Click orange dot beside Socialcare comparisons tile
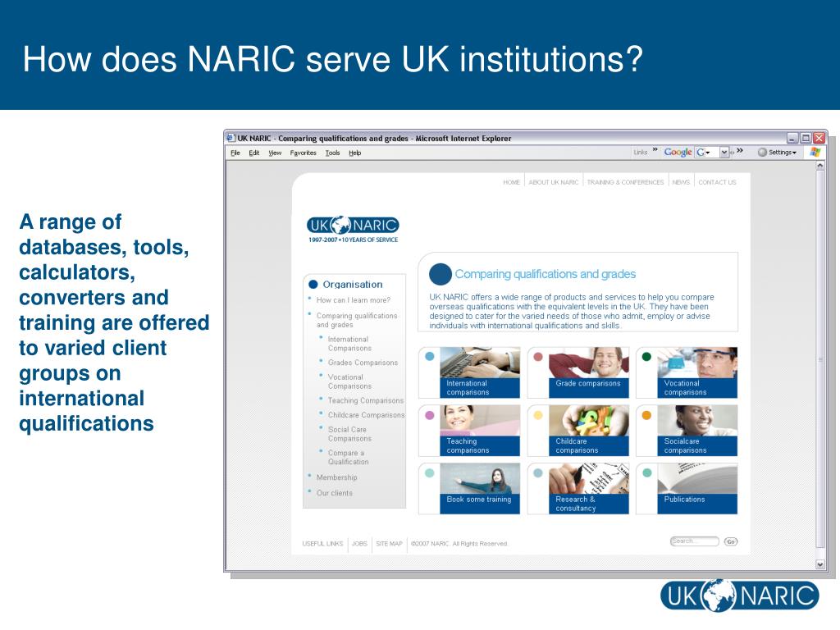This screenshot has width=840, height=630. (x=646, y=415)
